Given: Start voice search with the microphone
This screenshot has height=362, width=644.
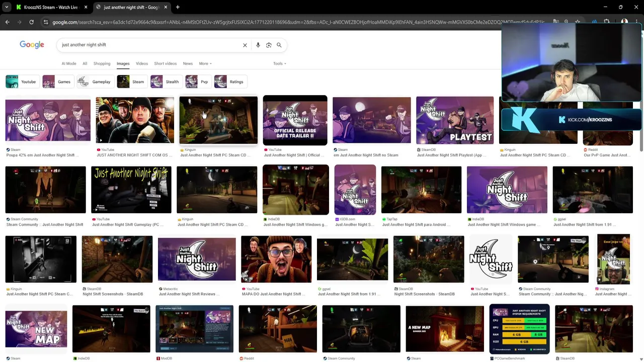Looking at the screenshot, I should (258, 45).
